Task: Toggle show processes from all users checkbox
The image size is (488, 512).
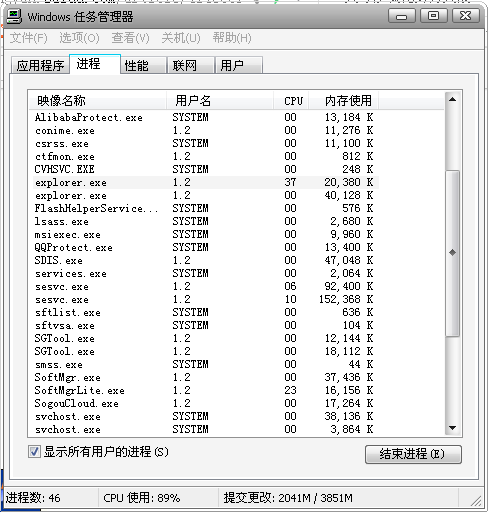Action: point(34,452)
